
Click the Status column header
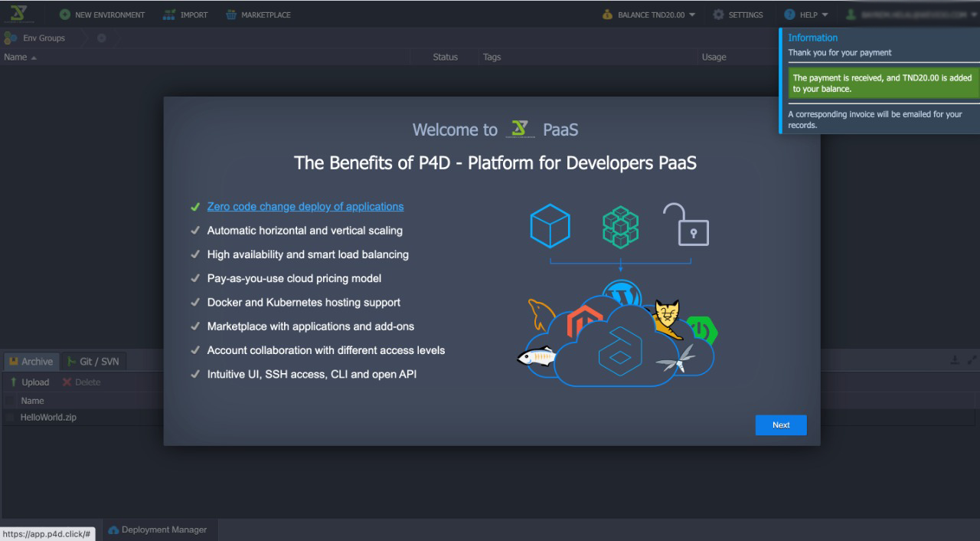[445, 57]
